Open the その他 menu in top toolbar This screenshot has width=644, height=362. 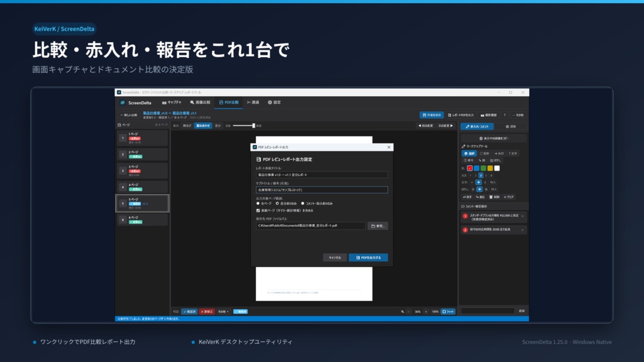coord(518,116)
